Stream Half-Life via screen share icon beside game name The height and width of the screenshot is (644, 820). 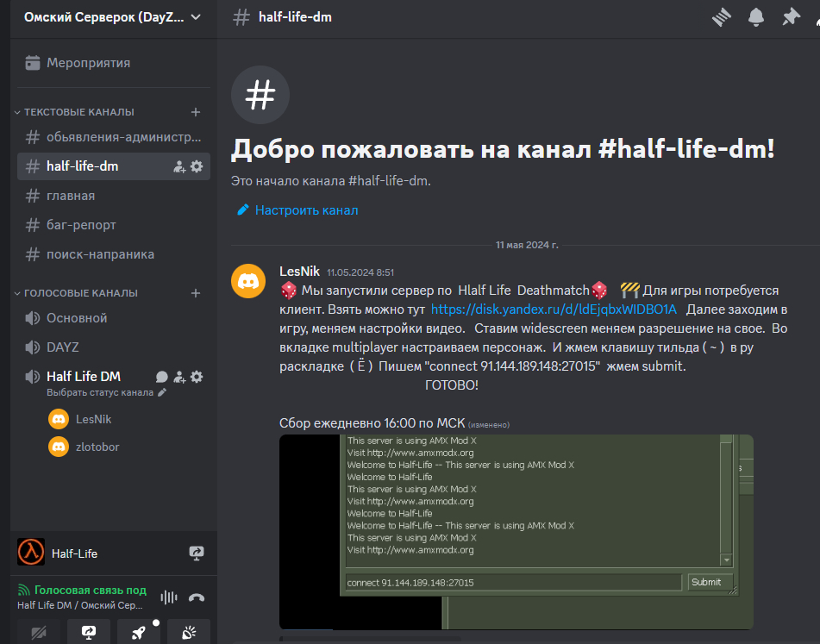pyautogui.click(x=197, y=553)
